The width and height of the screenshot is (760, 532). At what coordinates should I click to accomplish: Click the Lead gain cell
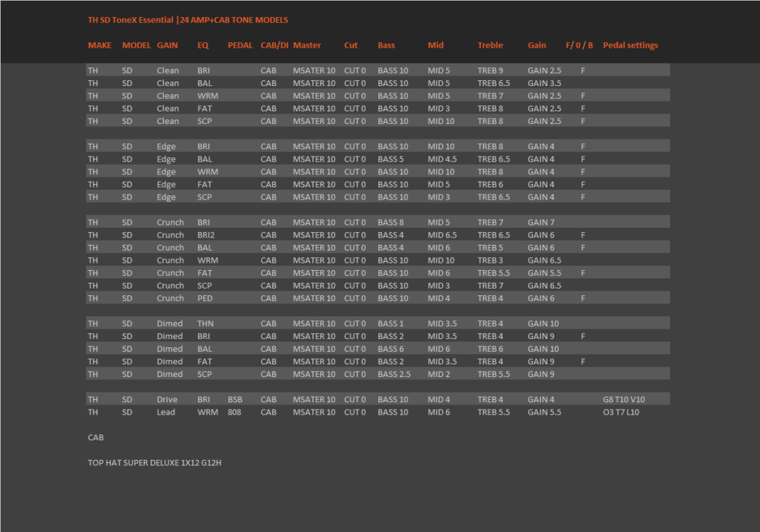pos(166,412)
